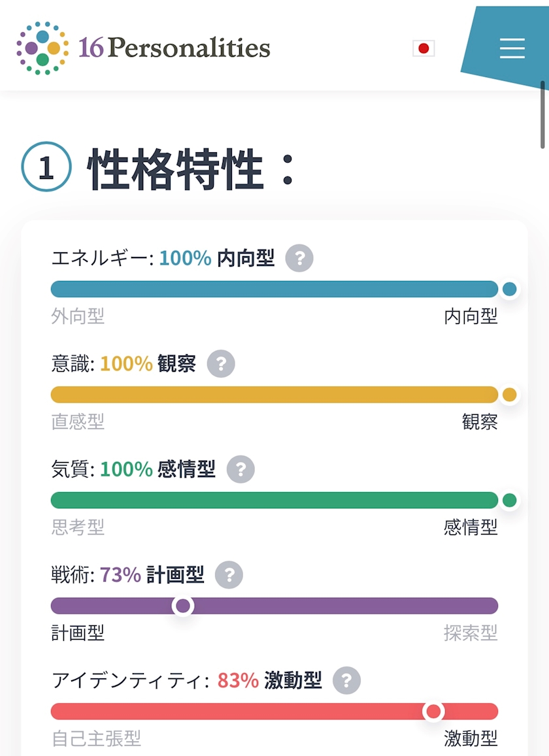
Task: Click the 自己主張型 label under red bar
Action: coord(96,738)
